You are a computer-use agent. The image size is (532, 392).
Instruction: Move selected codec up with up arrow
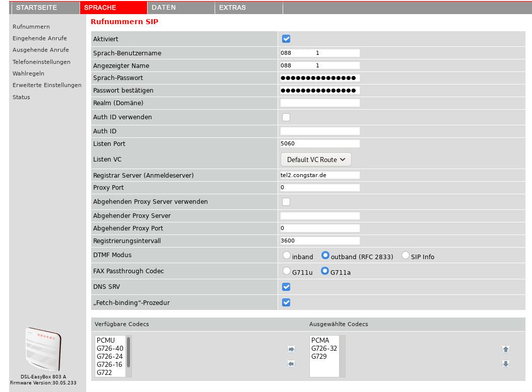[505, 349]
